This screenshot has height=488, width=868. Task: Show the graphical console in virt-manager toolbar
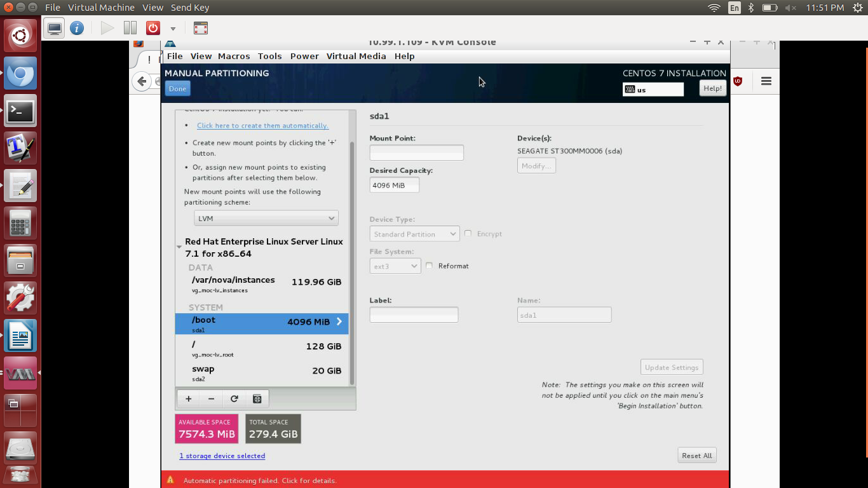click(55, 28)
